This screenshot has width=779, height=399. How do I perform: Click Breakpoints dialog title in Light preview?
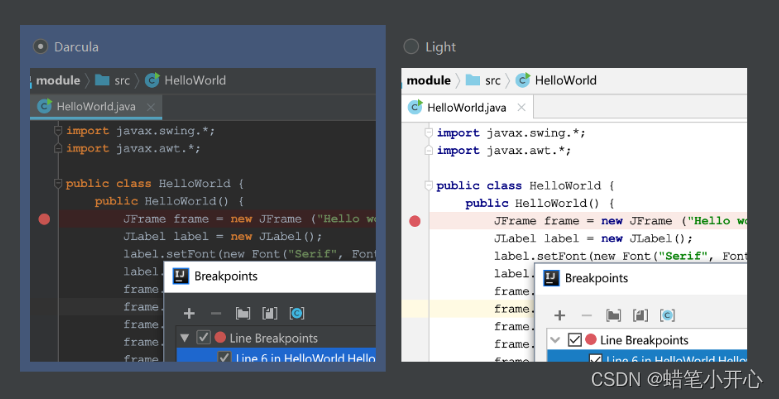(x=597, y=278)
